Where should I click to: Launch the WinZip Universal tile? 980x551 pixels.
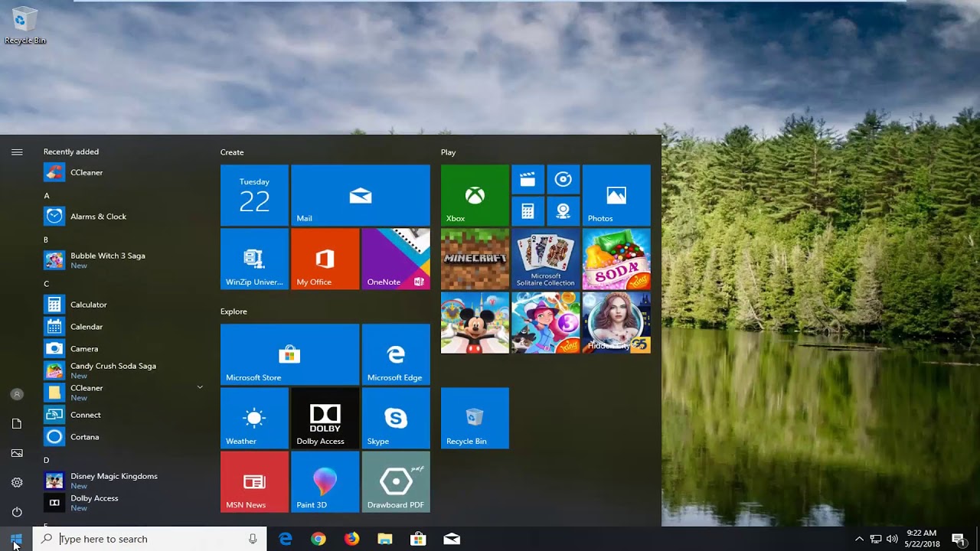(x=254, y=259)
